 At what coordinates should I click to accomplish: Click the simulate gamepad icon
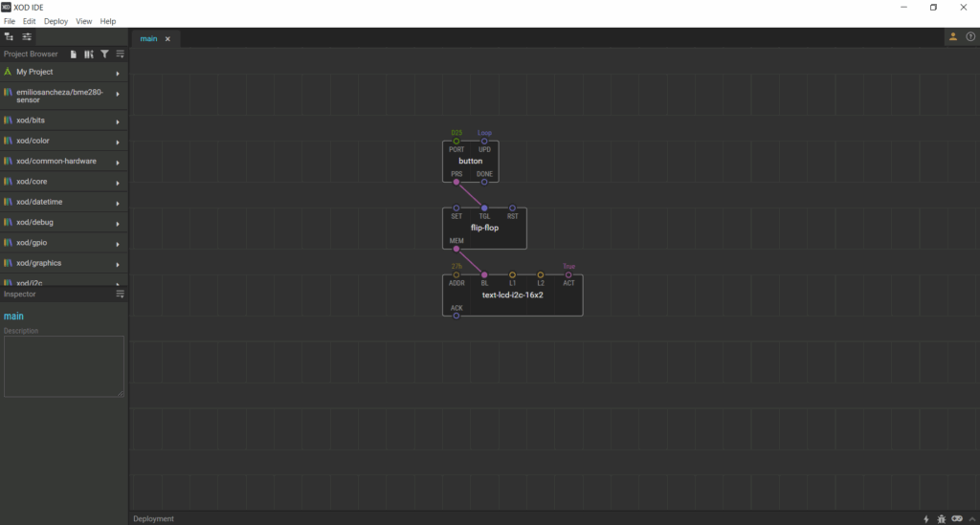[x=957, y=518]
